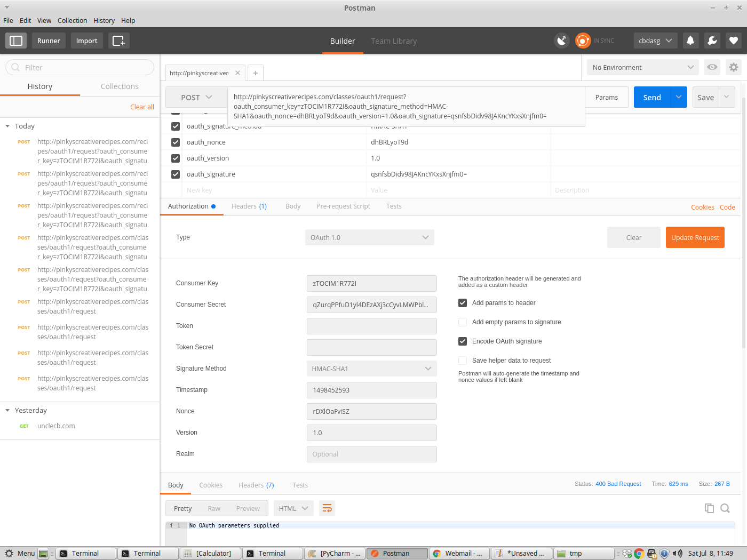
Task: Open the notifications bell
Action: (x=690, y=40)
